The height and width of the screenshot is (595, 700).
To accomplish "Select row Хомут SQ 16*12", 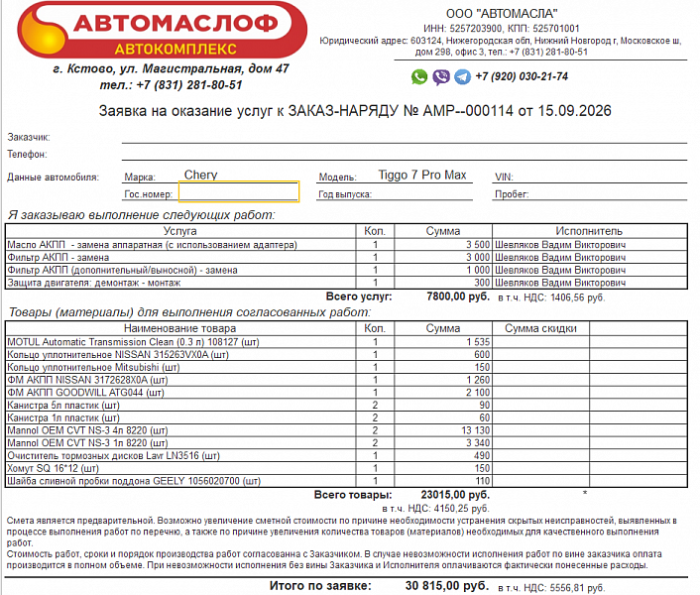I will pos(346,468).
